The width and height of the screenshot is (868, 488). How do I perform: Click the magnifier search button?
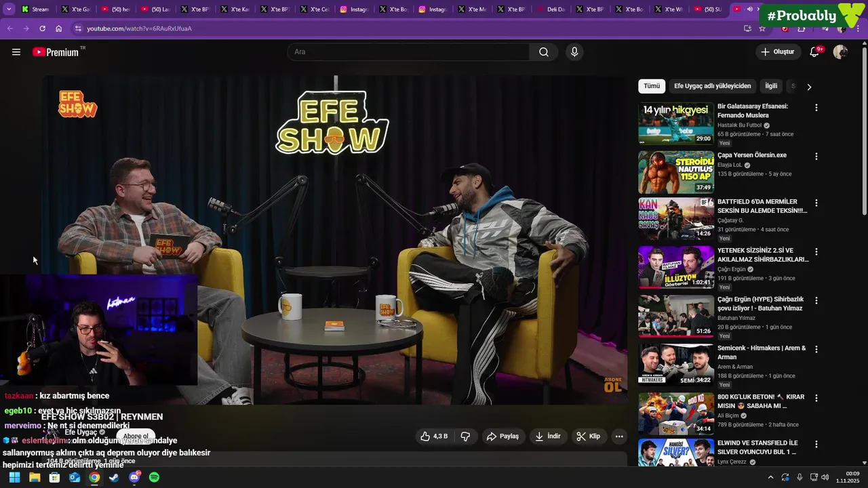[x=544, y=52]
